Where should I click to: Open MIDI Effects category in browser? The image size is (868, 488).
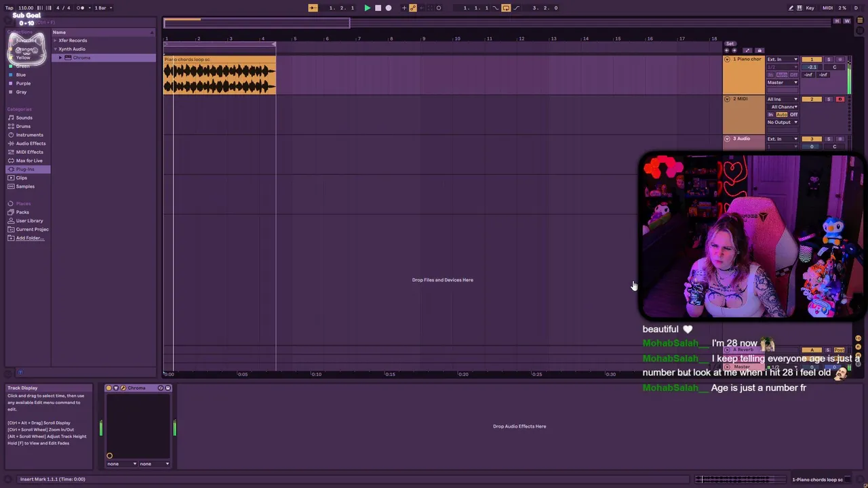point(29,152)
